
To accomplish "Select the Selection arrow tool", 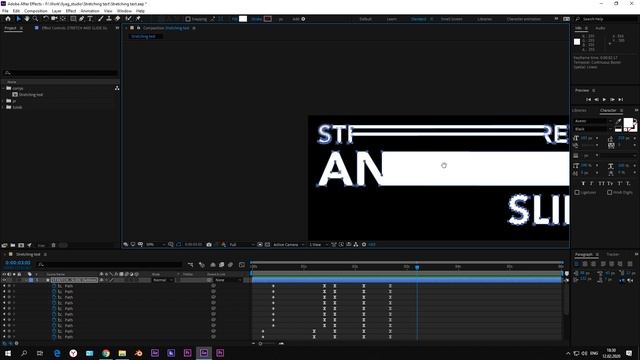I will pos(18,19).
